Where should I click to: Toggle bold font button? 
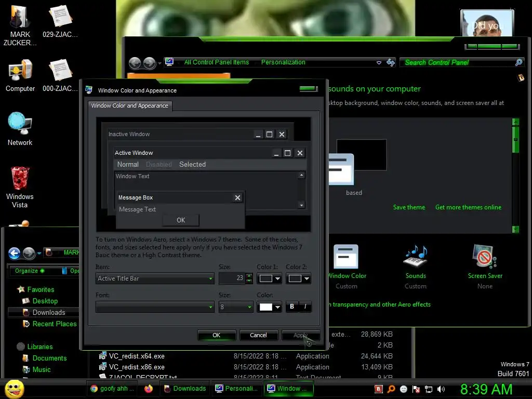pyautogui.click(x=292, y=307)
